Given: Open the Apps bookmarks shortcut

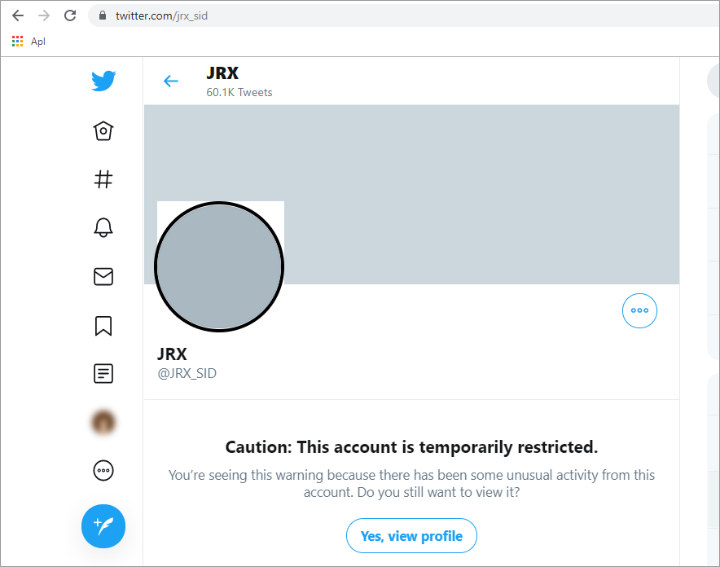Looking at the screenshot, I should point(28,41).
